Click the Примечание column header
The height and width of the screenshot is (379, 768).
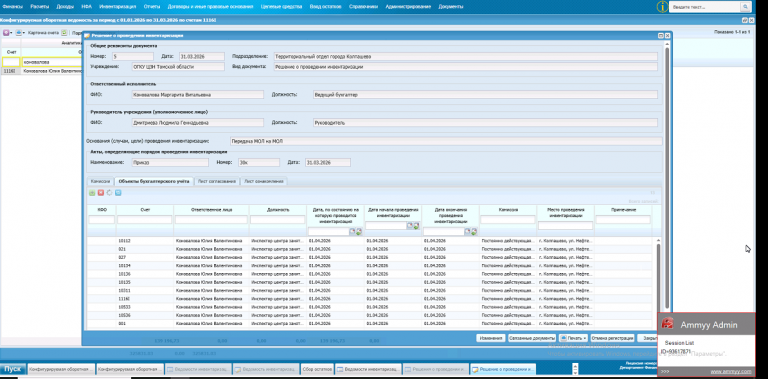[623, 210]
